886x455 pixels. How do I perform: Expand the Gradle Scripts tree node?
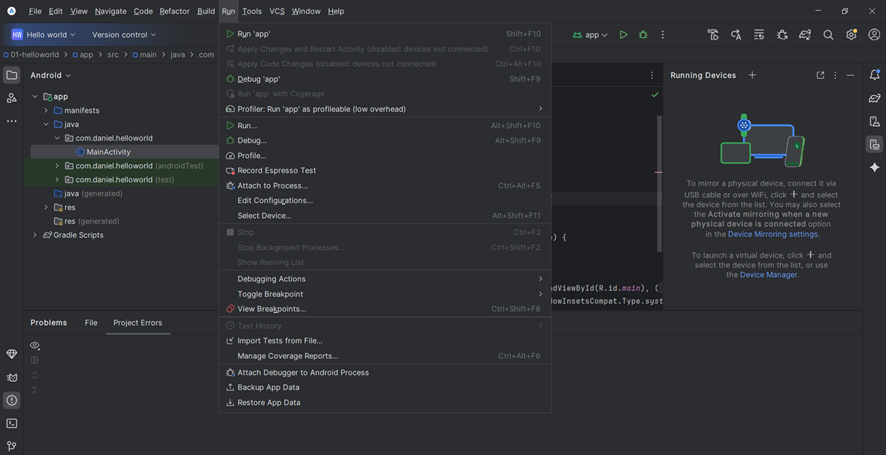pos(35,235)
